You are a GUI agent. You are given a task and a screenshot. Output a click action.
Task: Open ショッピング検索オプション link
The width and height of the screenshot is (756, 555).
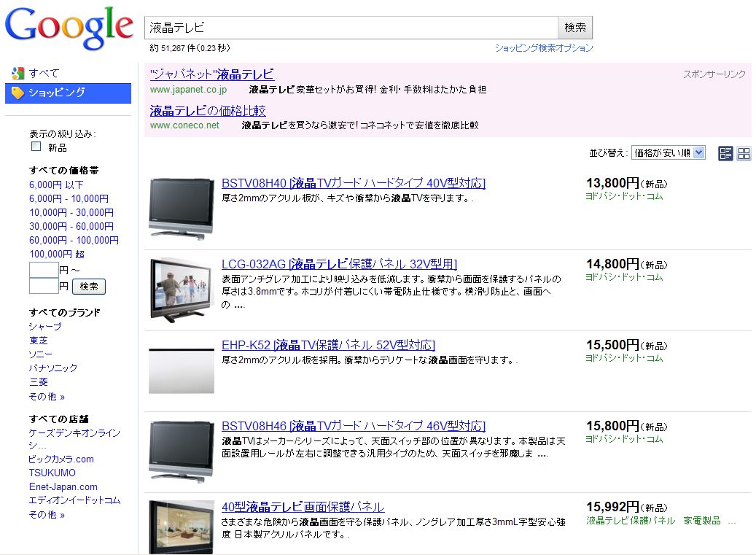544,47
